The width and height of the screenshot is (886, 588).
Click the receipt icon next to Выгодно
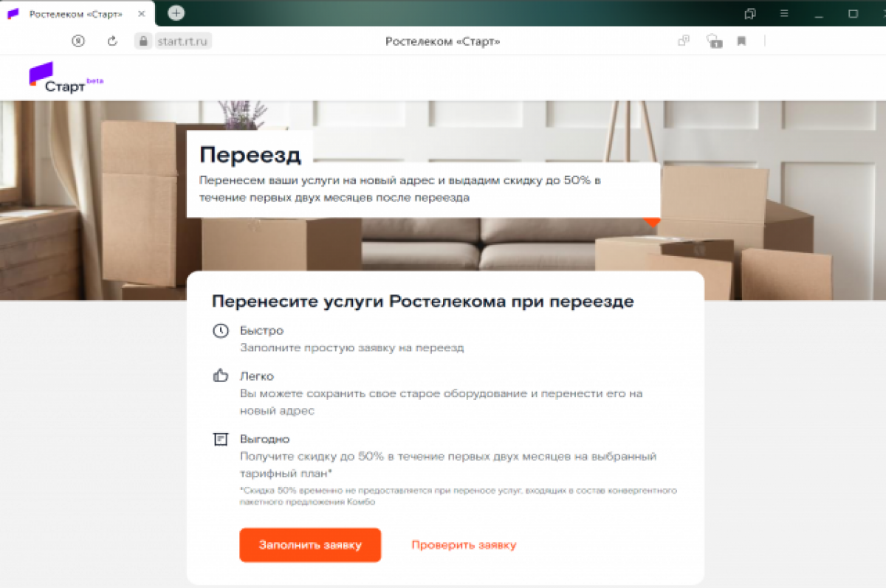(x=220, y=439)
